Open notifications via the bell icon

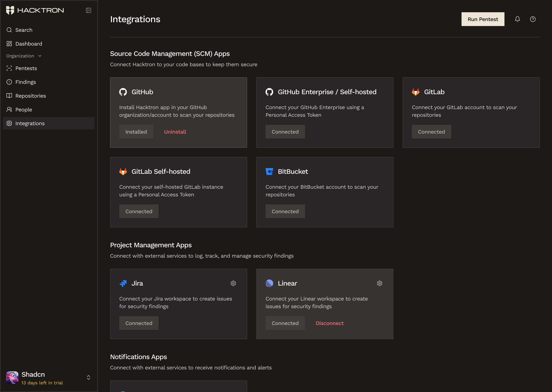pos(517,19)
